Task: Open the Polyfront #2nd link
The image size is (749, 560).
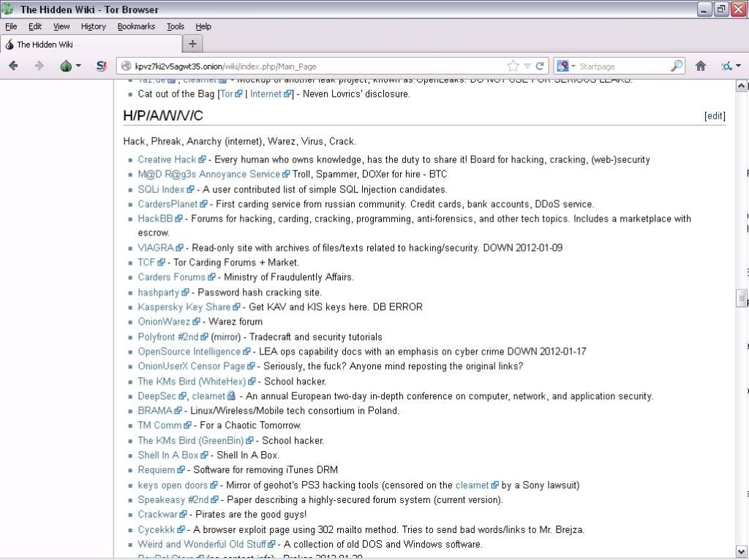Action: tap(173, 336)
